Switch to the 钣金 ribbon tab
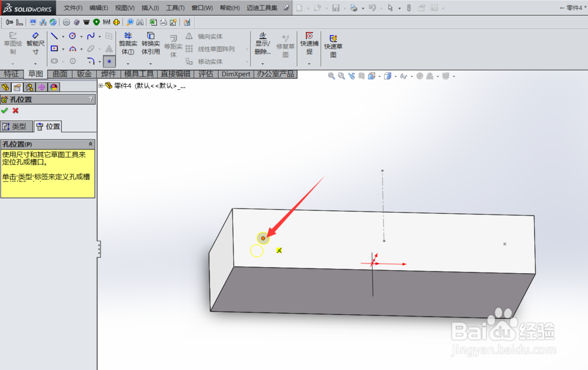 84,74
